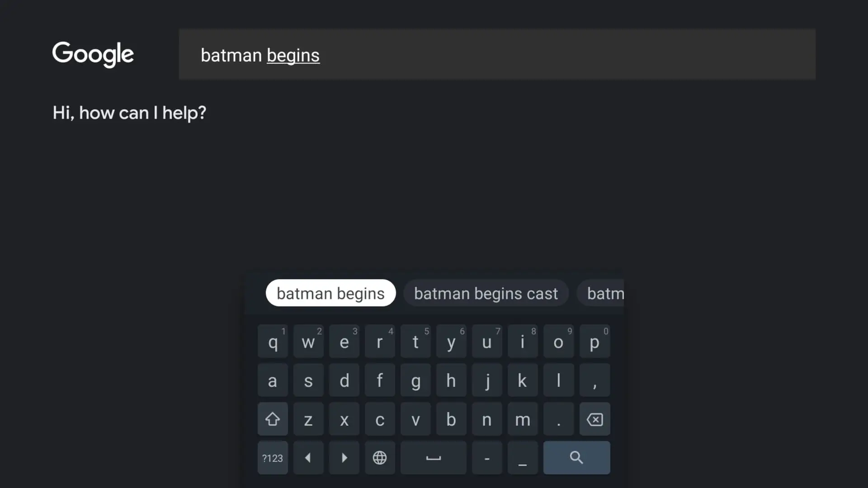The image size is (868, 488).
Task: Select 'batman begins cast' search suggestion
Action: tap(486, 293)
